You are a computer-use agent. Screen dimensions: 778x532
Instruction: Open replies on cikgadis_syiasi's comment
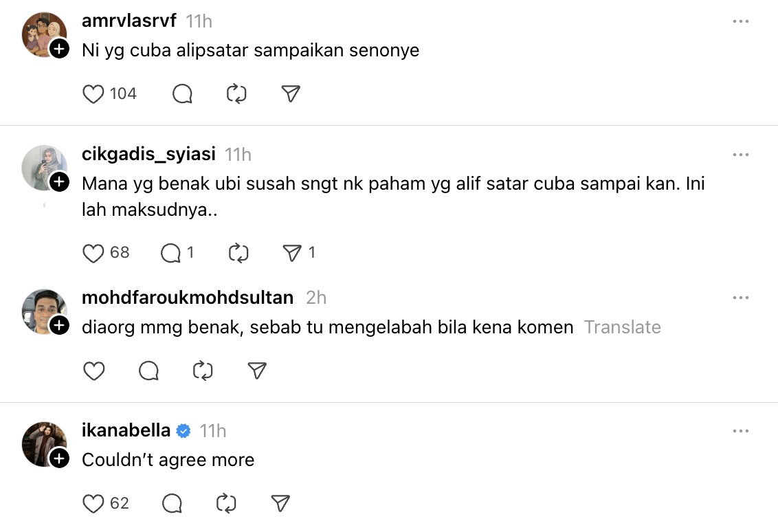(170, 253)
